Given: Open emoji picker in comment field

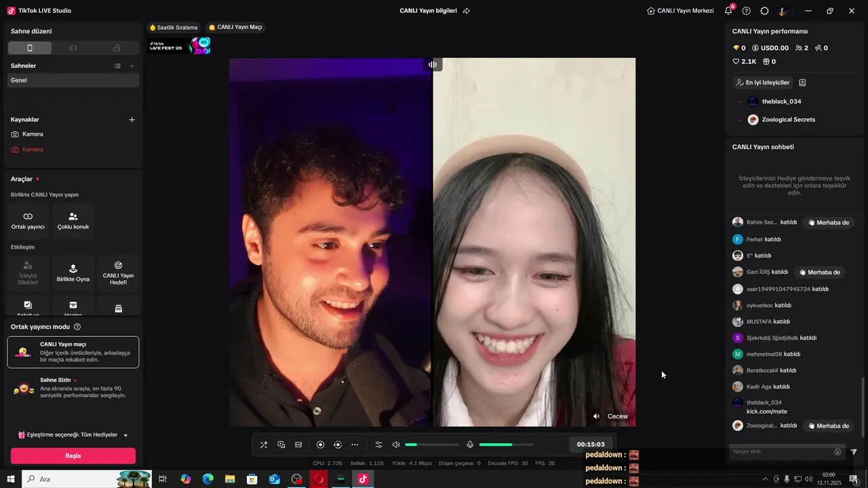Looking at the screenshot, I should tap(837, 451).
